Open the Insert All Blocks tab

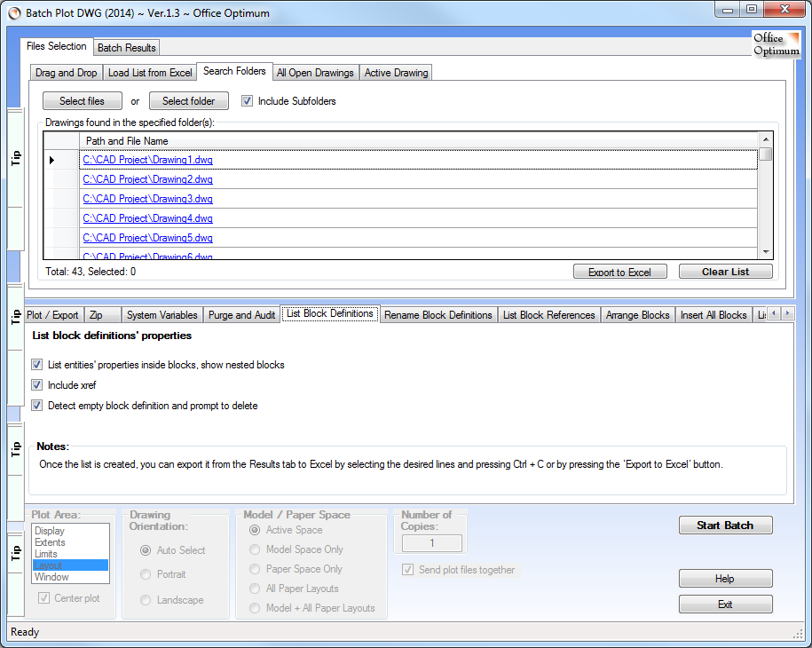(713, 315)
